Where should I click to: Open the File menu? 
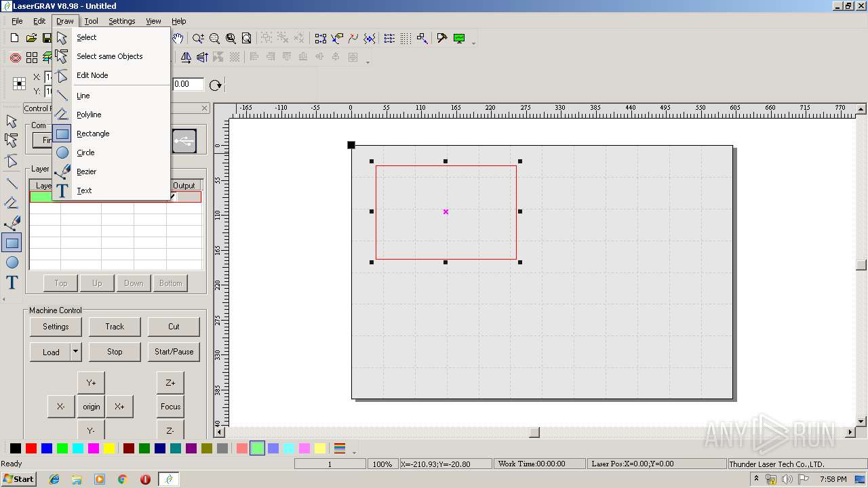tap(17, 21)
